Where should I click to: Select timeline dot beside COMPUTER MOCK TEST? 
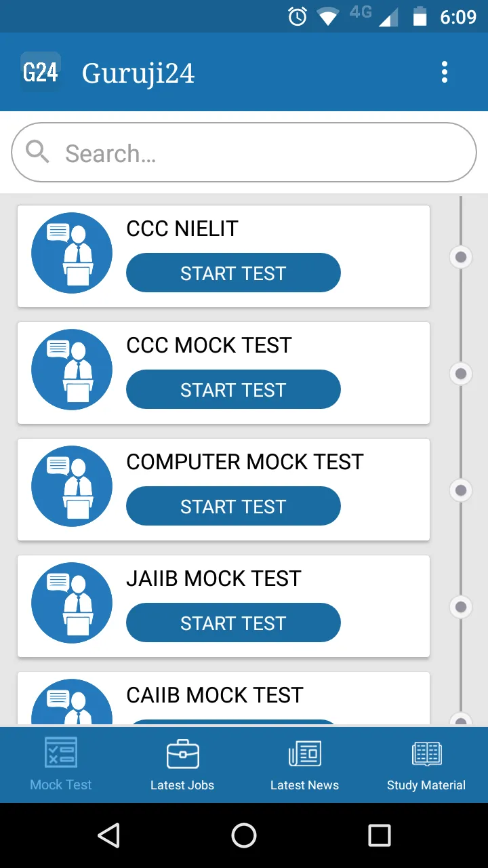point(461,490)
